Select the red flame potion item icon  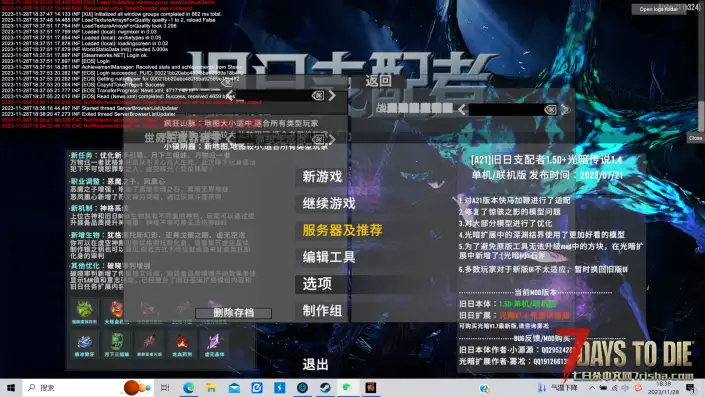182,342
